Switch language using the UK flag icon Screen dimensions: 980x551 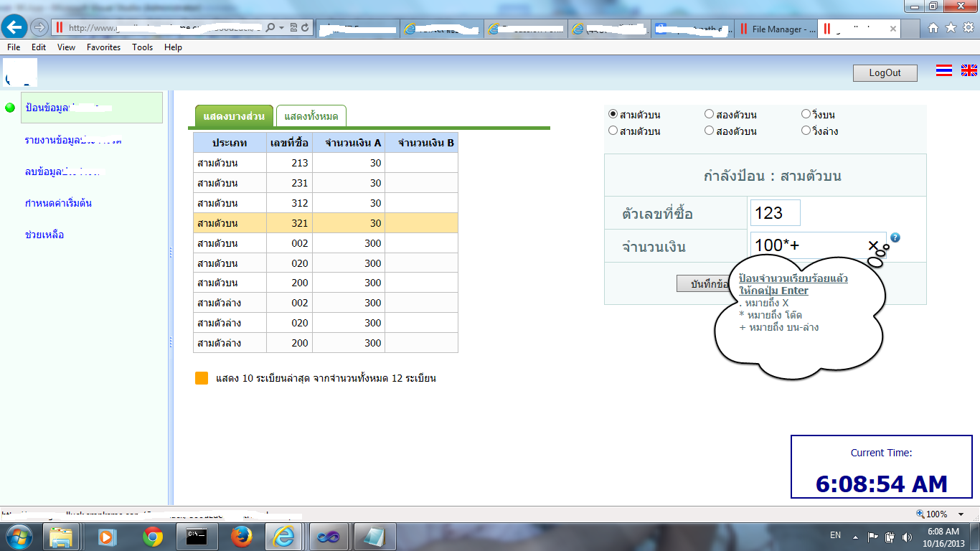click(x=969, y=70)
